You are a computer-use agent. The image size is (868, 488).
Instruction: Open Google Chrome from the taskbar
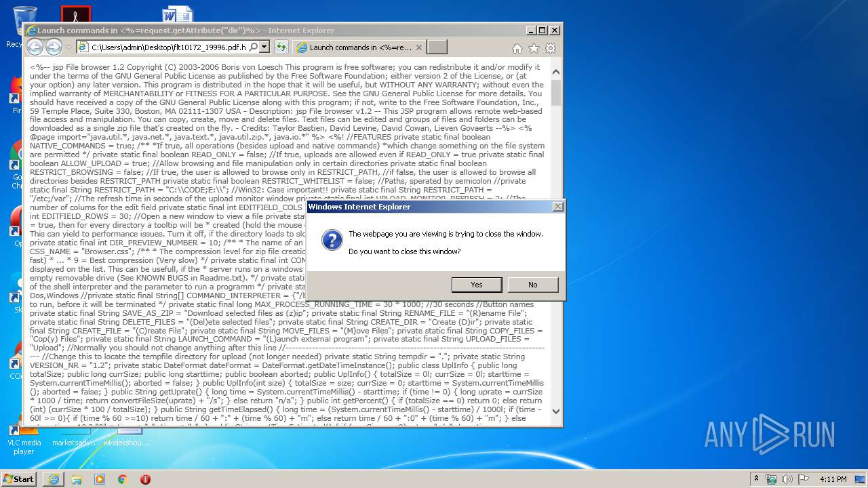[x=122, y=479]
